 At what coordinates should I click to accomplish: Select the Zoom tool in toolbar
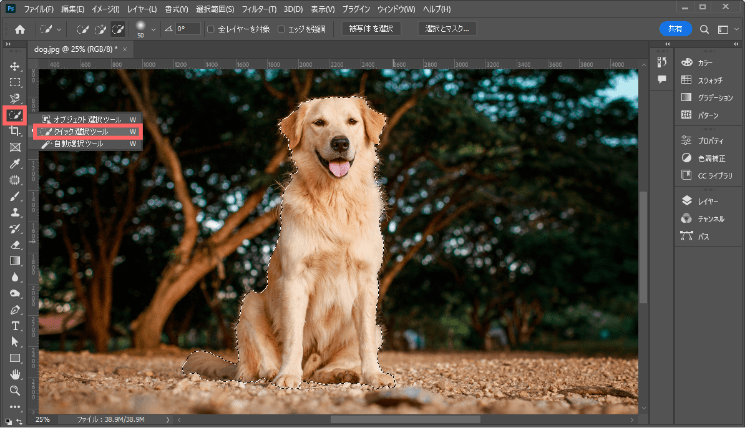(x=15, y=390)
